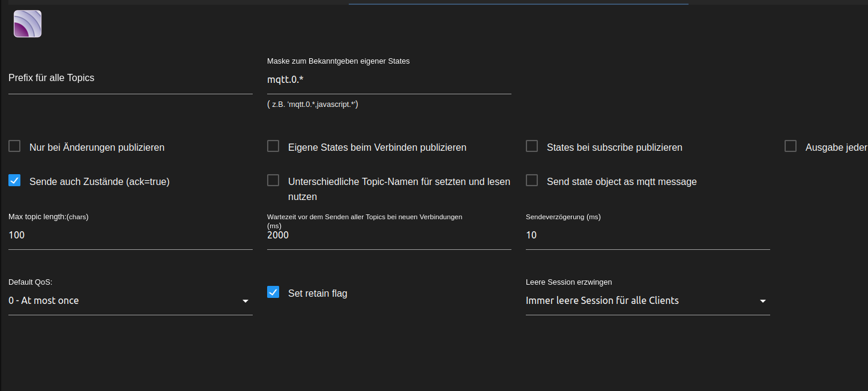Click the MQTT adapter logo icon
This screenshot has height=391, width=868.
point(28,24)
